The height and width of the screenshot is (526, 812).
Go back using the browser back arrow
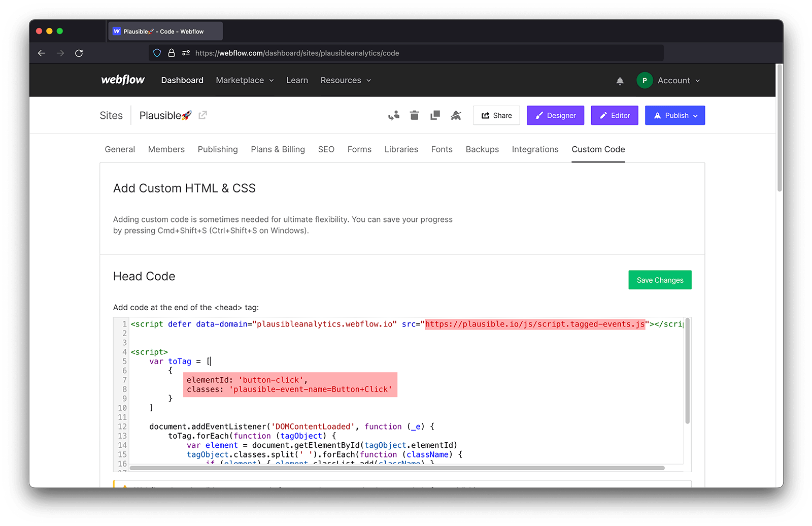[41, 53]
